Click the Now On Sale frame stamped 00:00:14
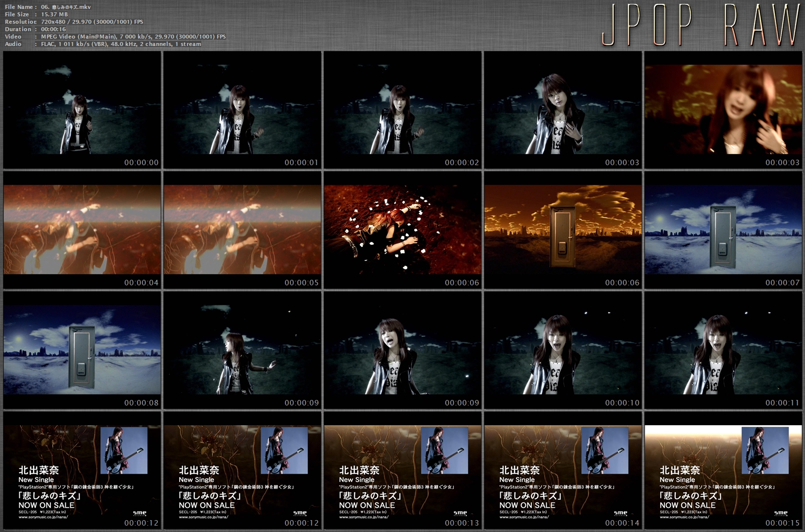The width and height of the screenshot is (805, 532). (x=563, y=470)
